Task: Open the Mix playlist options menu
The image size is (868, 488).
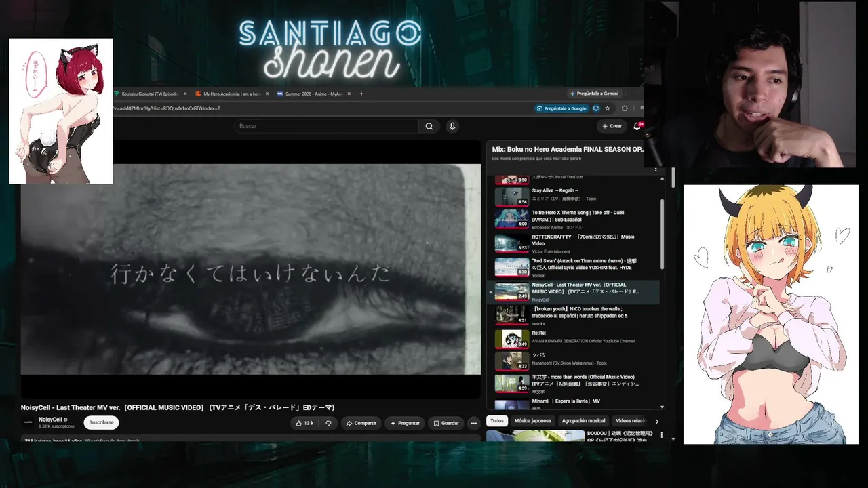Action: pyautogui.click(x=655, y=169)
